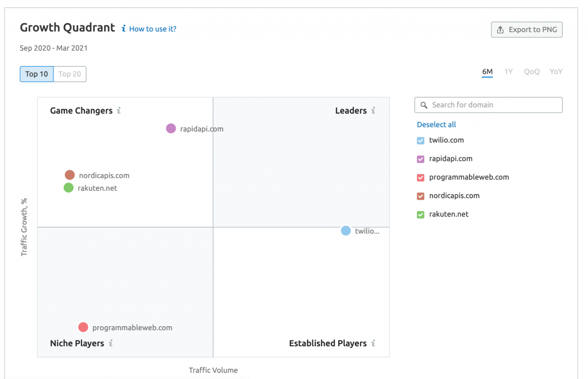The width and height of the screenshot is (588, 379).
Task: Click the Deselect all link
Action: 436,125
